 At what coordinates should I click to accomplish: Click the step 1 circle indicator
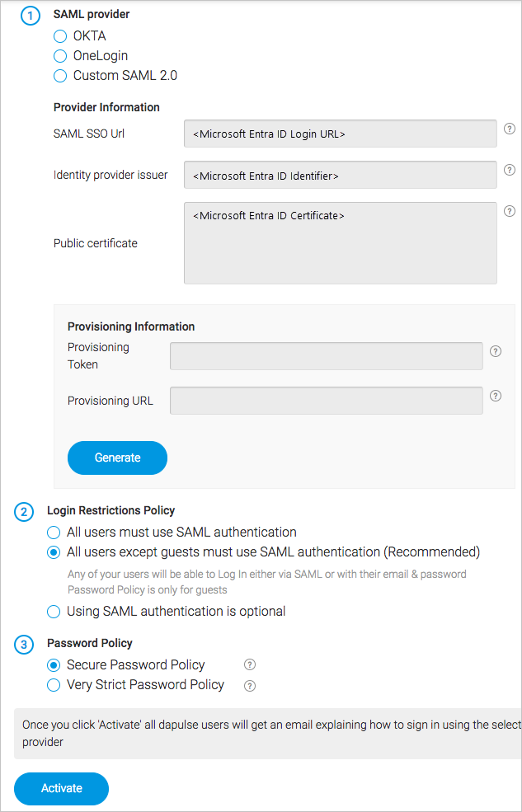(30, 15)
